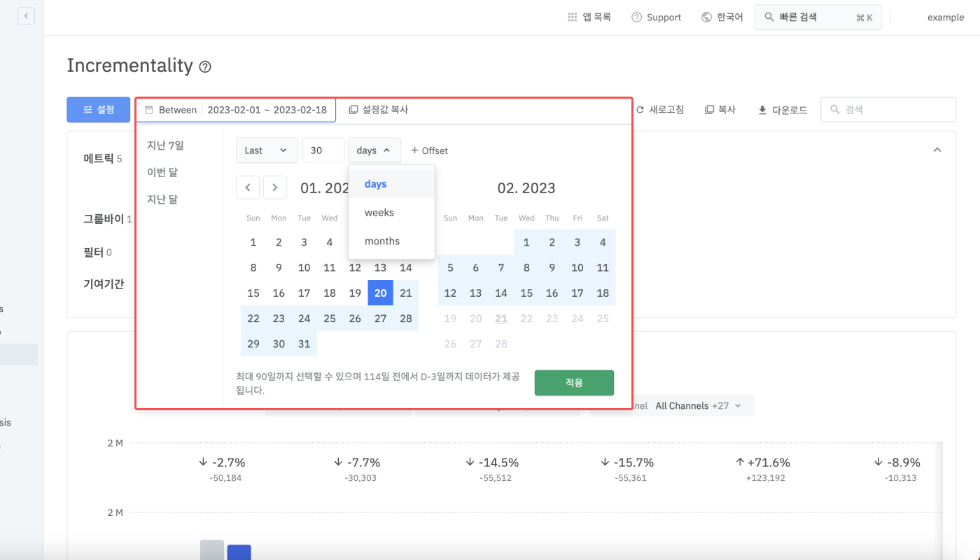Go to next month with right arrow
This screenshot has height=560, width=980.
(x=275, y=188)
